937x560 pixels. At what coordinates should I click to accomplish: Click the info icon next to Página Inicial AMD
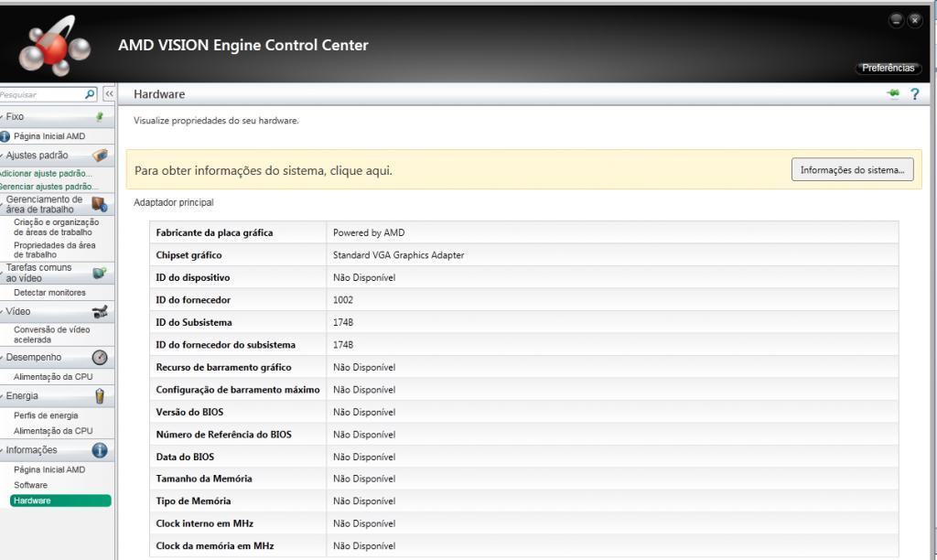[5, 136]
